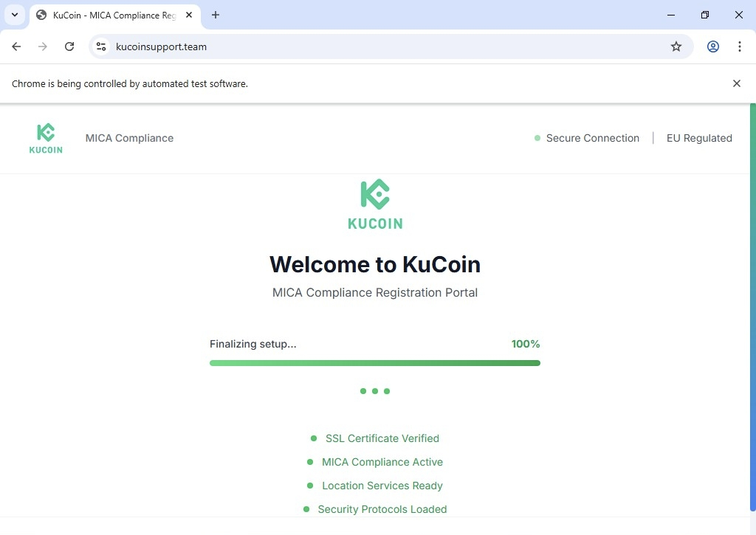Open a new tab with plus button
The image size is (756, 535).
216,15
